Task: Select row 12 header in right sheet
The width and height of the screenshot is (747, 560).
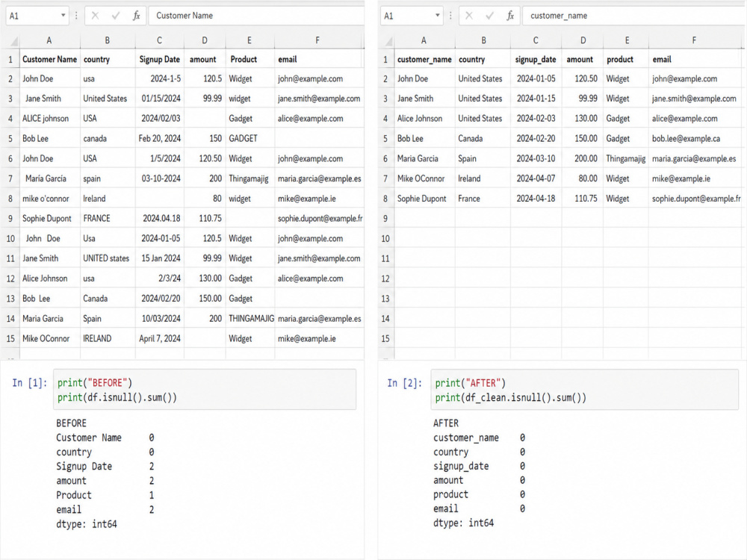Action: (385, 279)
